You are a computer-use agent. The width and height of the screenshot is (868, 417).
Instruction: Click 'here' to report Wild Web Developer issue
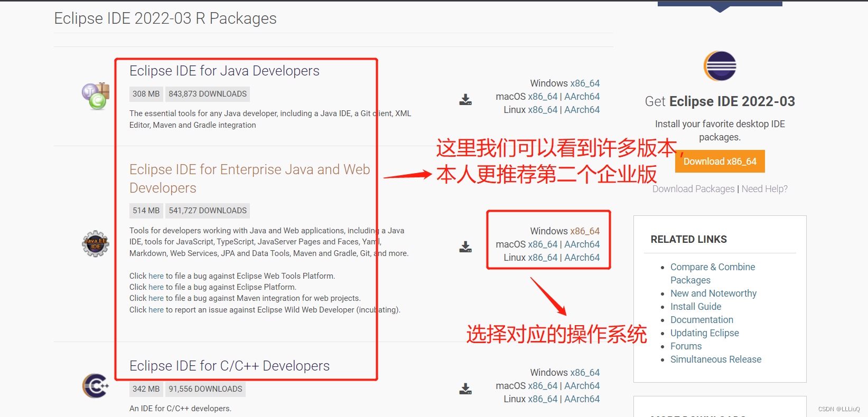156,310
